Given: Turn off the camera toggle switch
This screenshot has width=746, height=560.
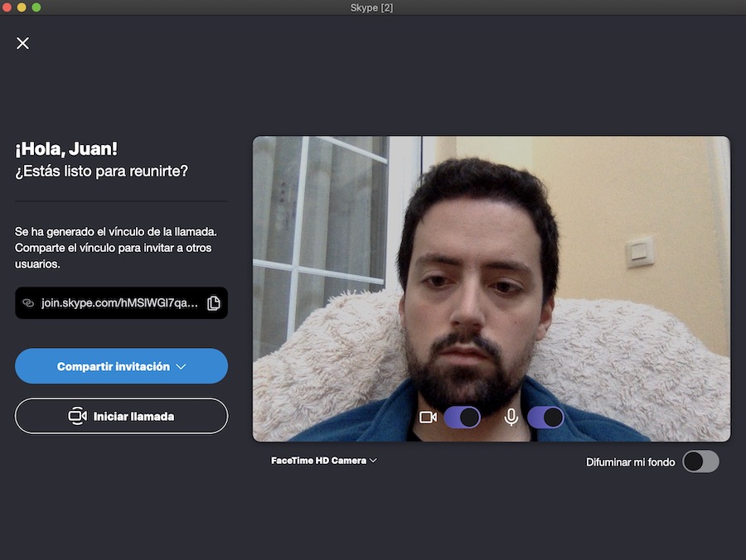Looking at the screenshot, I should pyautogui.click(x=462, y=418).
